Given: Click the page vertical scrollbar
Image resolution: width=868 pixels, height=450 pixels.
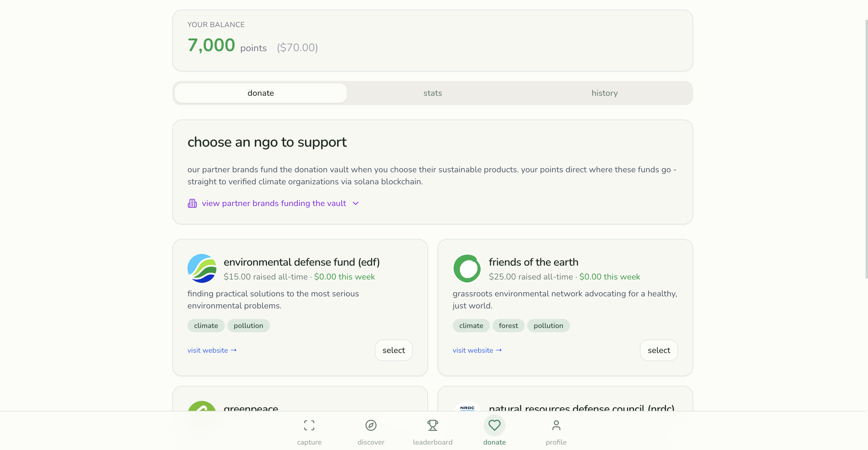Looking at the screenshot, I should click(x=866, y=148).
